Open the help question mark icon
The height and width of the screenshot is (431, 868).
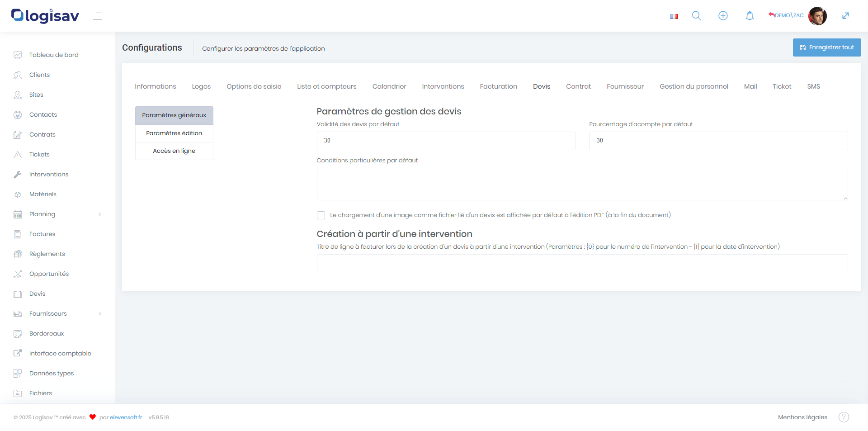point(844,417)
